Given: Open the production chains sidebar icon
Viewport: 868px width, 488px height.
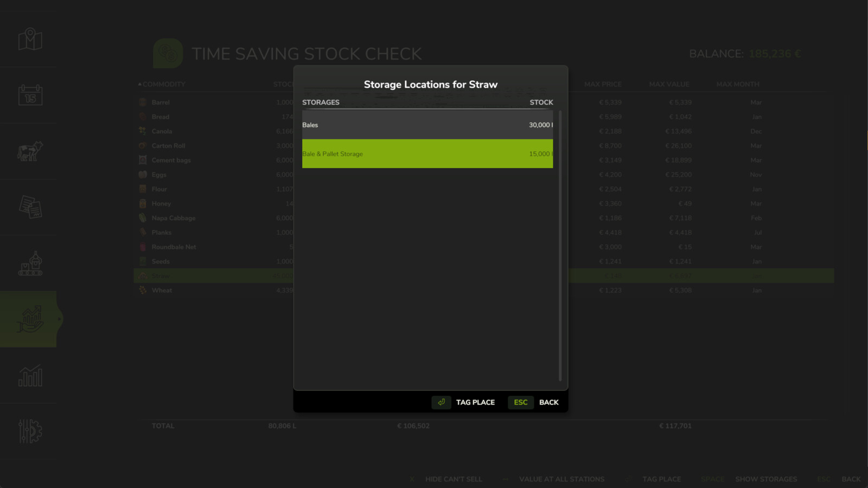Looking at the screenshot, I should (x=29, y=264).
